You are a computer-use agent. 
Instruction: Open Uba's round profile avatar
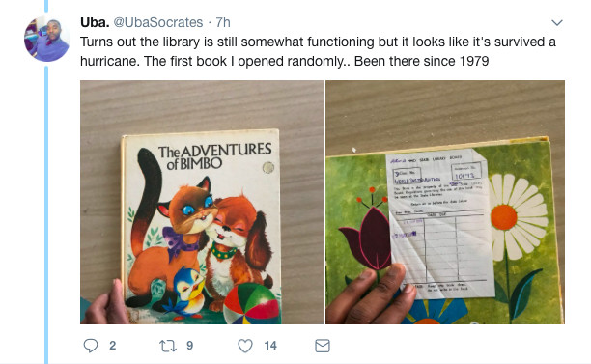coord(46,39)
